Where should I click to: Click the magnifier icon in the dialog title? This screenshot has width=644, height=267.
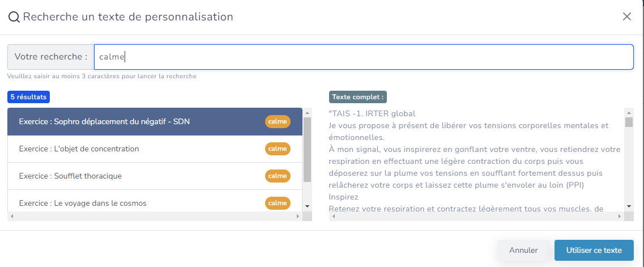coord(14,17)
